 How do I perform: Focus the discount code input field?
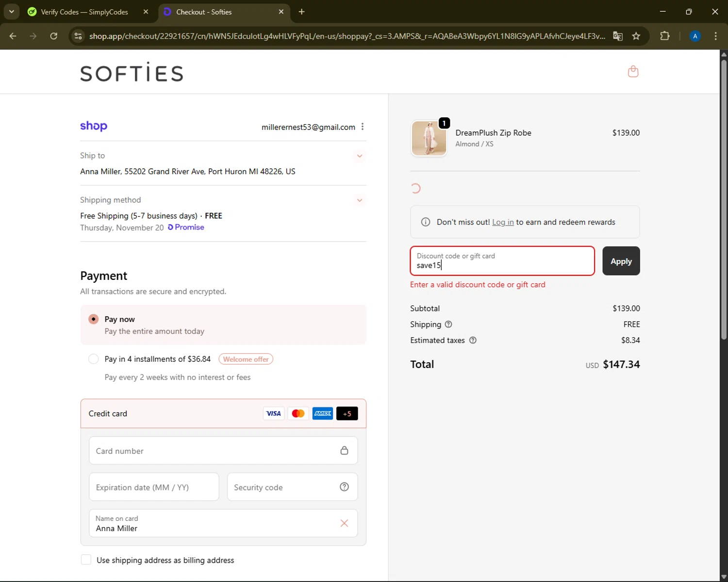[502, 261]
